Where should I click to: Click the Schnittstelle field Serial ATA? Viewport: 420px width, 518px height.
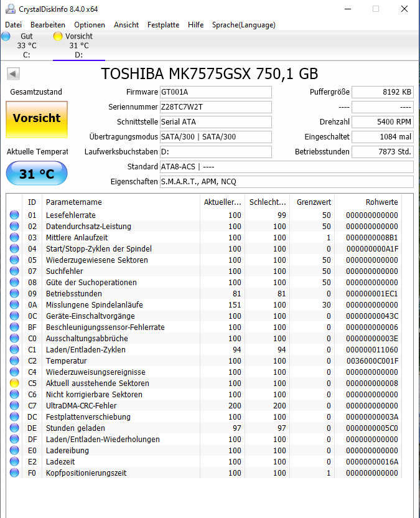tap(216, 122)
